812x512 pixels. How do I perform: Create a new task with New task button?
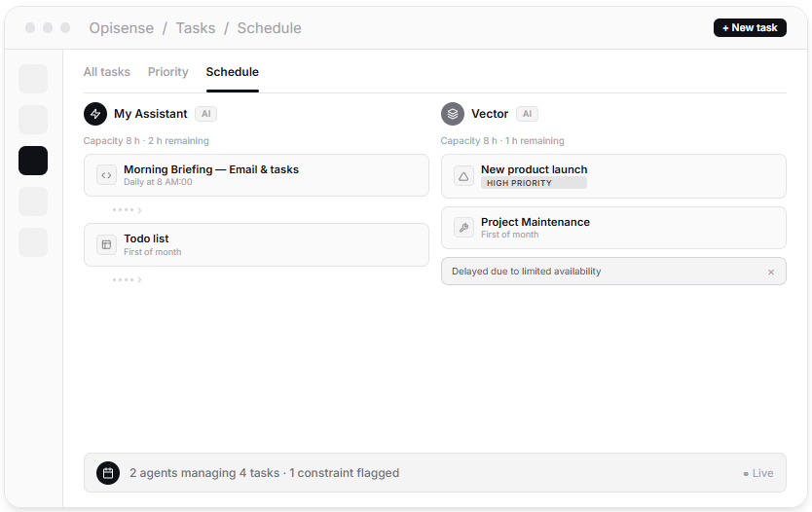pyautogui.click(x=750, y=28)
